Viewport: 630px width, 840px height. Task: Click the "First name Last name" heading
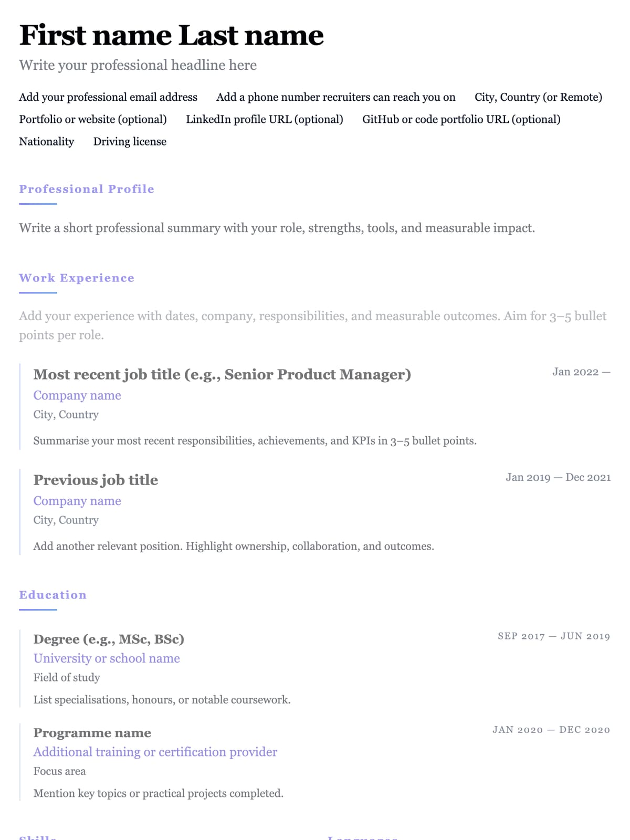pos(171,36)
